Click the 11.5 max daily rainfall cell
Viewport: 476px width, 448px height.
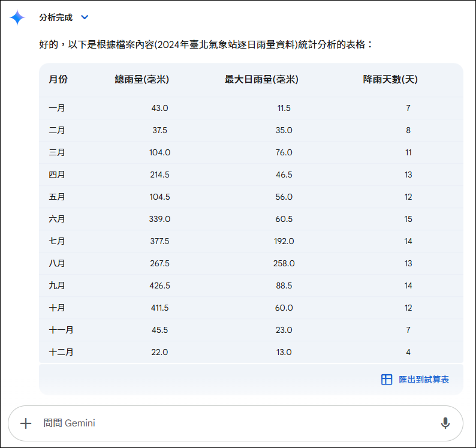(x=284, y=108)
